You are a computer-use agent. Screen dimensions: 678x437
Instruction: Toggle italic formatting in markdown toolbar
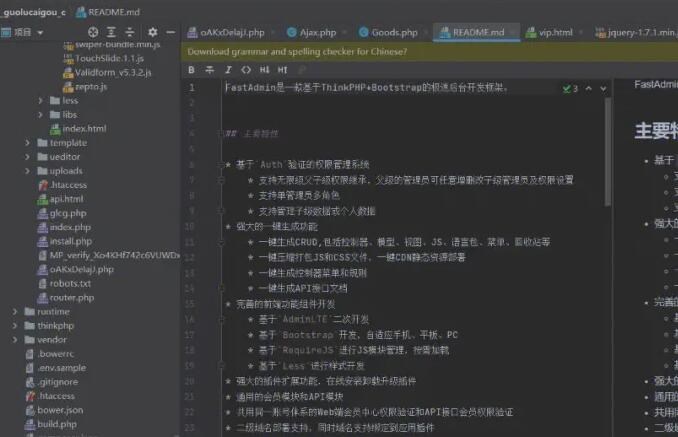tap(228, 70)
